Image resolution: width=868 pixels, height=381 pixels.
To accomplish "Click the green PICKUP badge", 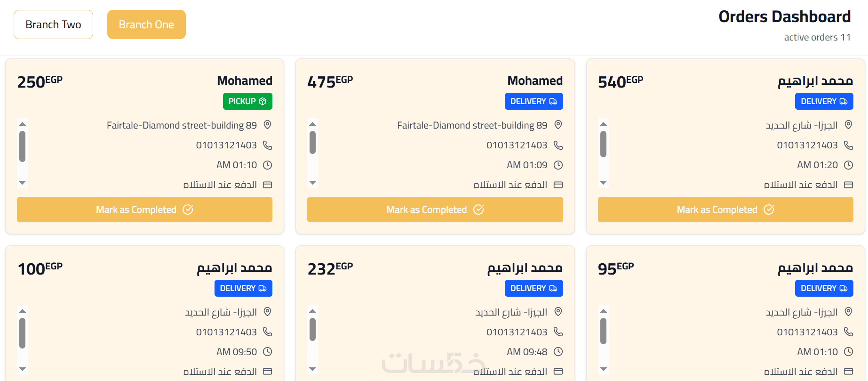I will (x=247, y=101).
